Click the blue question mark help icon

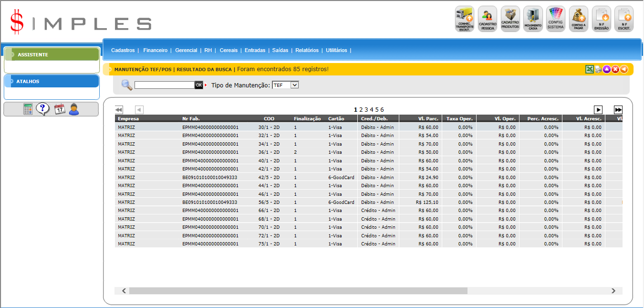43,109
